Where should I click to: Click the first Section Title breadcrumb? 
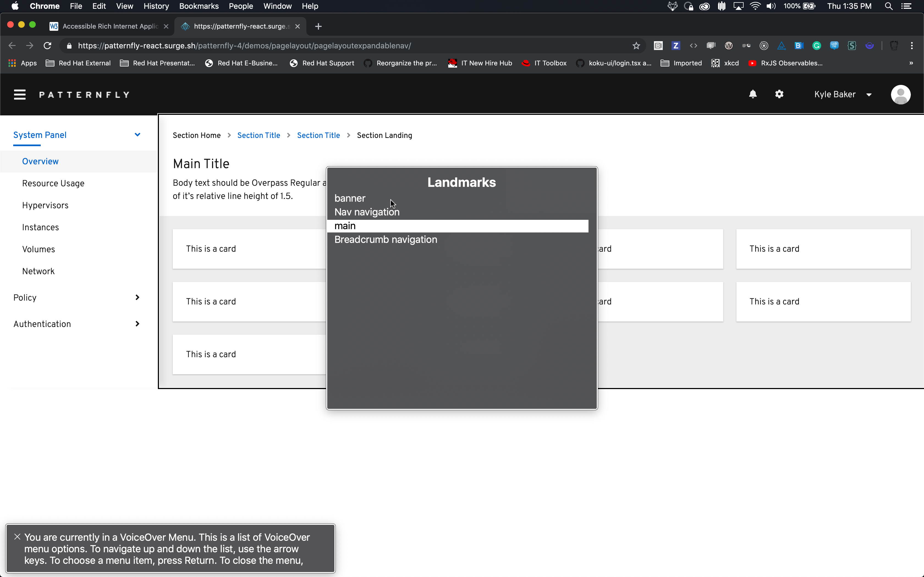258,135
